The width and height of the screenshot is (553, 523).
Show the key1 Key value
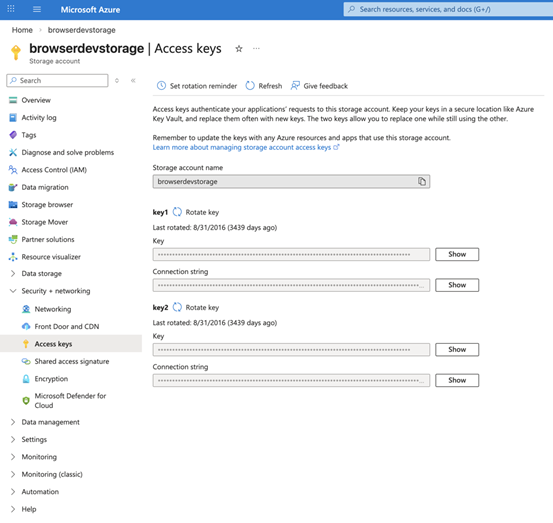[457, 254]
